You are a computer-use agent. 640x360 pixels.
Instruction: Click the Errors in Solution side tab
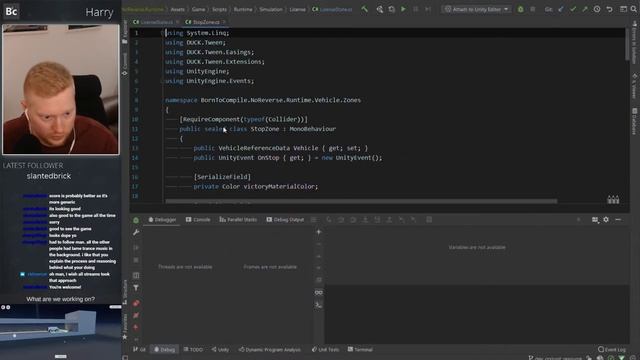tap(634, 42)
